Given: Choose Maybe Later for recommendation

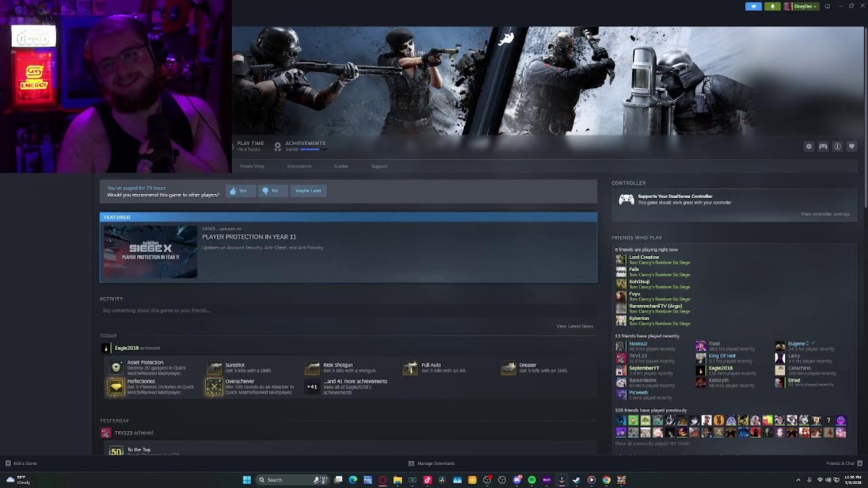Looking at the screenshot, I should [309, 190].
